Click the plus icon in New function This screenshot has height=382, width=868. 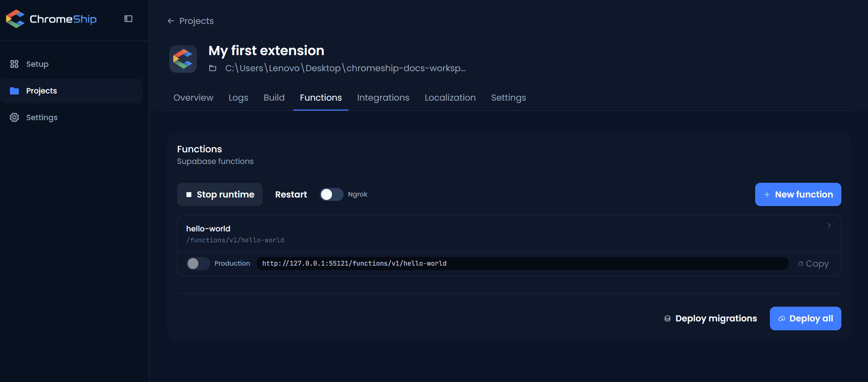(x=767, y=194)
